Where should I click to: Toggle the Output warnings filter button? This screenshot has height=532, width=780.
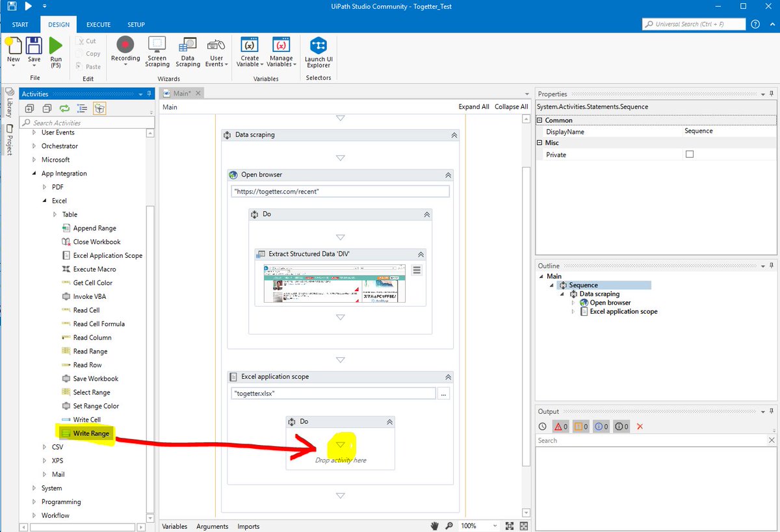581,427
